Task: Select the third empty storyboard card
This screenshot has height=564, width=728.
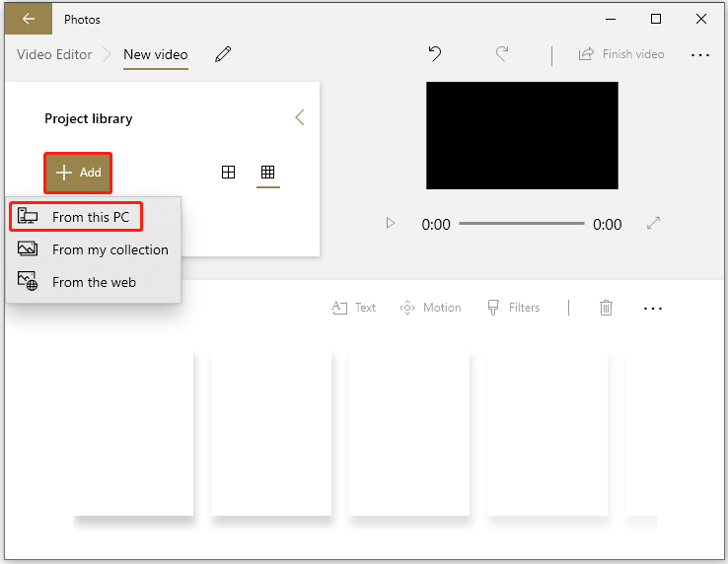Action: pos(409,434)
